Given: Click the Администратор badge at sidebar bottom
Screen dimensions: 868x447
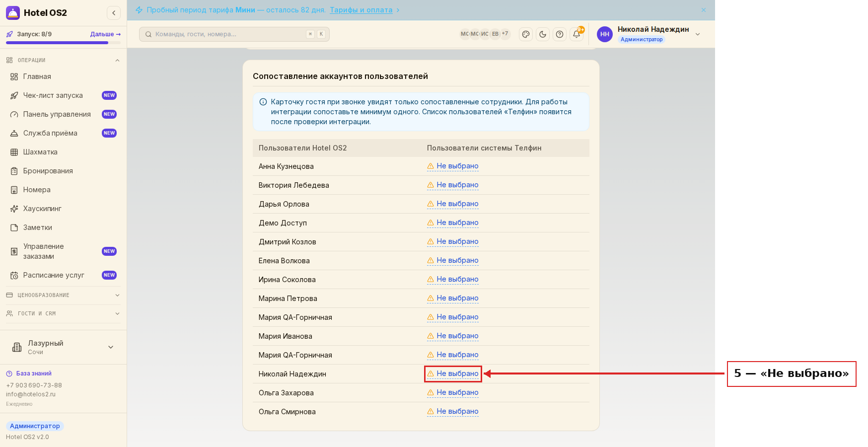Looking at the screenshot, I should click(35, 426).
